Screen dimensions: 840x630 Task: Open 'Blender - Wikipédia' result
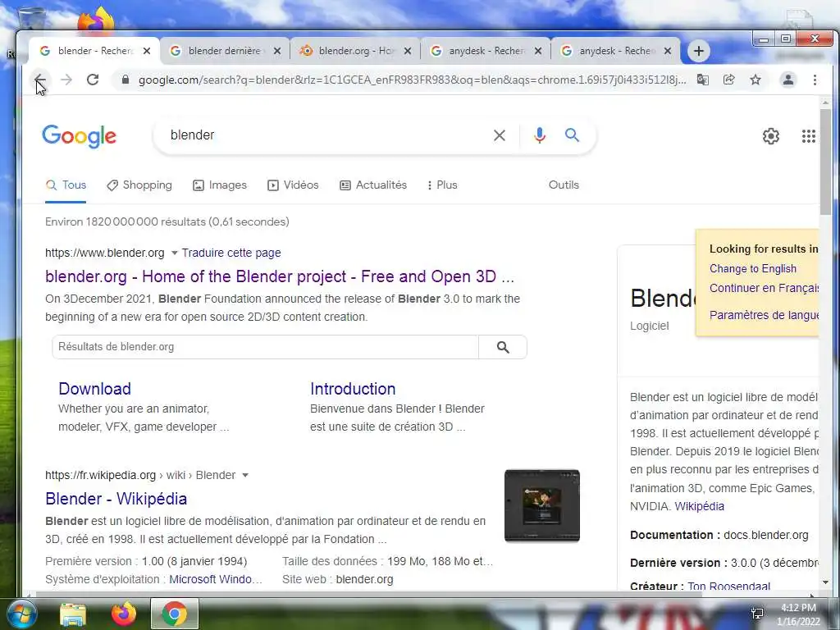point(116,499)
